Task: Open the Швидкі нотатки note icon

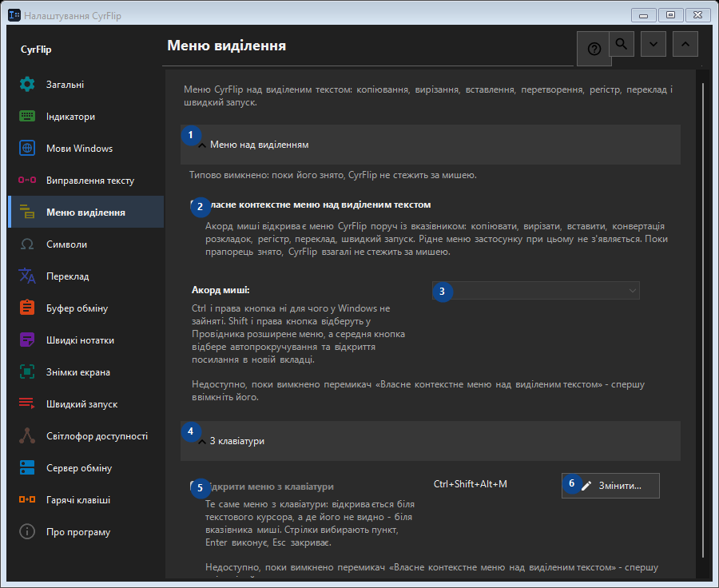Action: pyautogui.click(x=27, y=340)
